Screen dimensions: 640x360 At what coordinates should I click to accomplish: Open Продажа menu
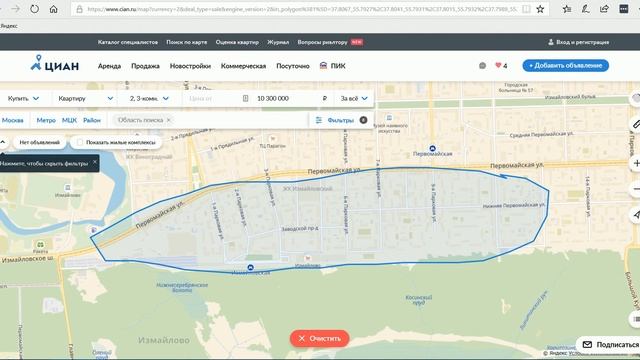(x=145, y=66)
